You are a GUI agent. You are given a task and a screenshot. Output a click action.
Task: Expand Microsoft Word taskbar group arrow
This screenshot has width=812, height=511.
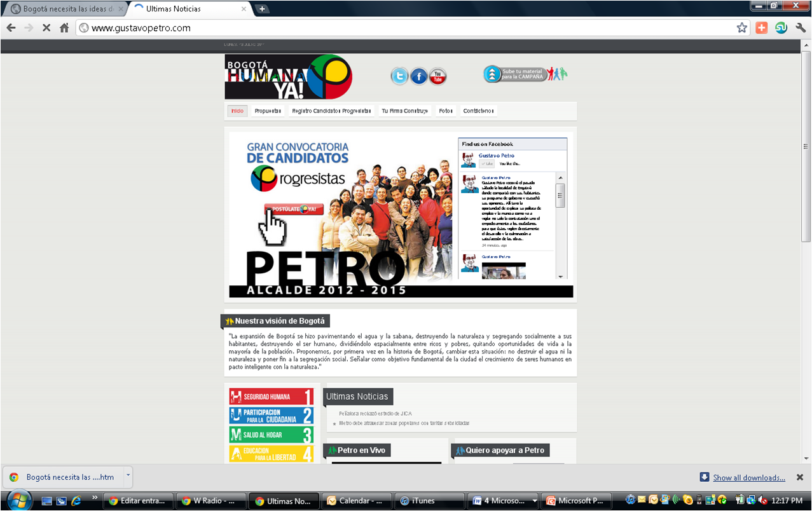[x=534, y=501]
